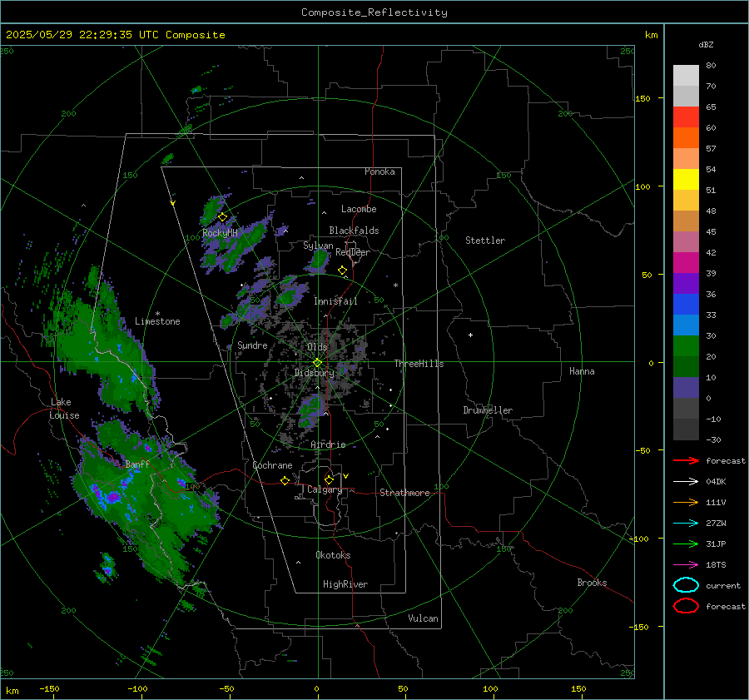
Task: Click the yellow diamond marker below Cochrane
Action: coord(285,480)
